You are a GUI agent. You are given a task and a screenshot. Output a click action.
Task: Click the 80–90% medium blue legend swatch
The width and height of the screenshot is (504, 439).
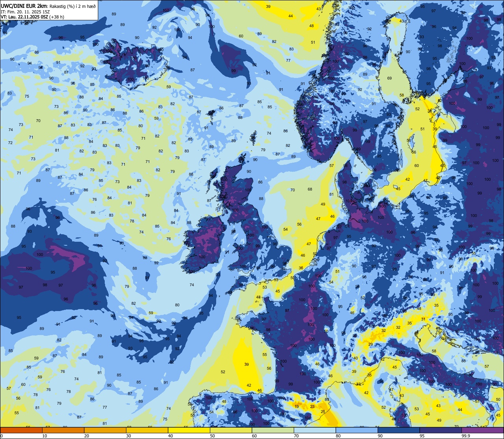coord(356,430)
